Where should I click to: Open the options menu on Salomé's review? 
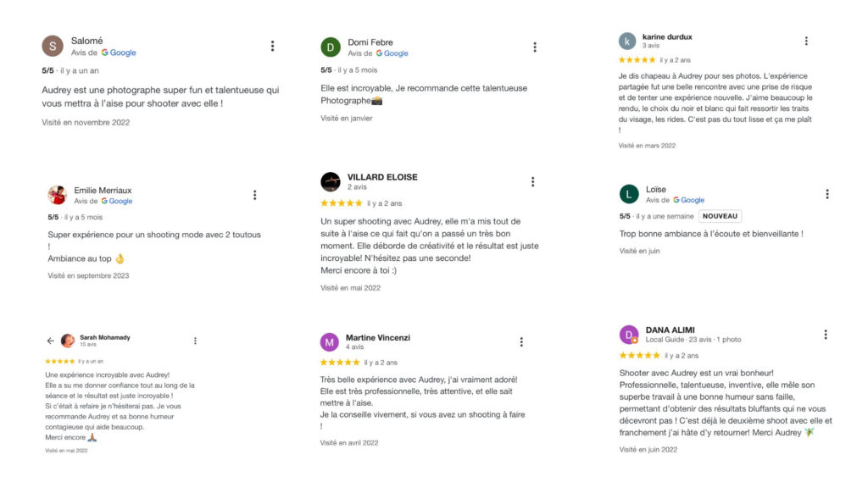click(x=272, y=46)
